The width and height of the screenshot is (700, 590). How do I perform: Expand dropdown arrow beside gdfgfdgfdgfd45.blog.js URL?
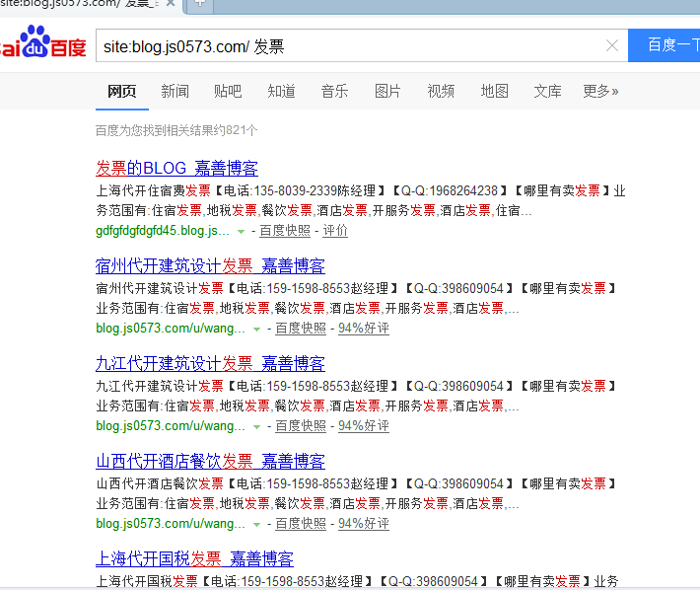(x=242, y=232)
